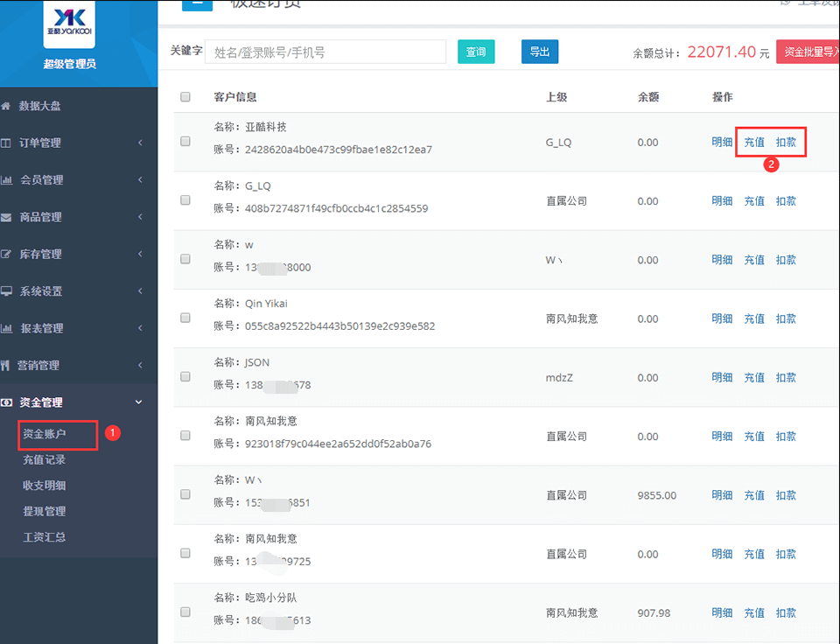Click 扣款 for 吃鸡小分队

[786, 612]
